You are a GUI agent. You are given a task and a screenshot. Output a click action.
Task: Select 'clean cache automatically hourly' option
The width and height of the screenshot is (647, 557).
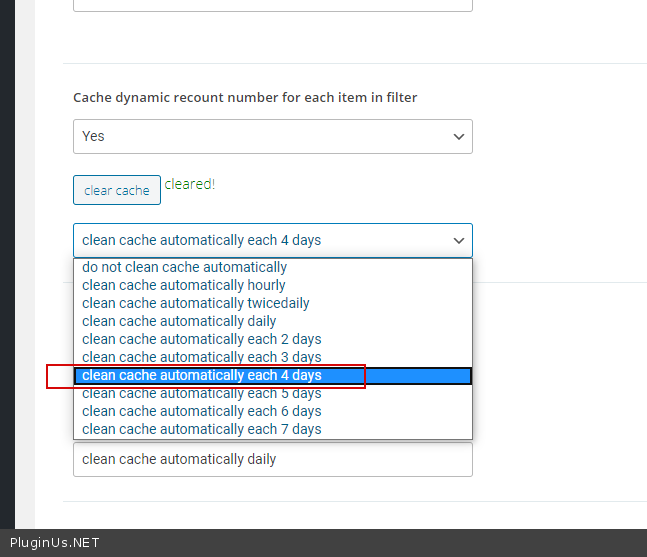coord(184,285)
